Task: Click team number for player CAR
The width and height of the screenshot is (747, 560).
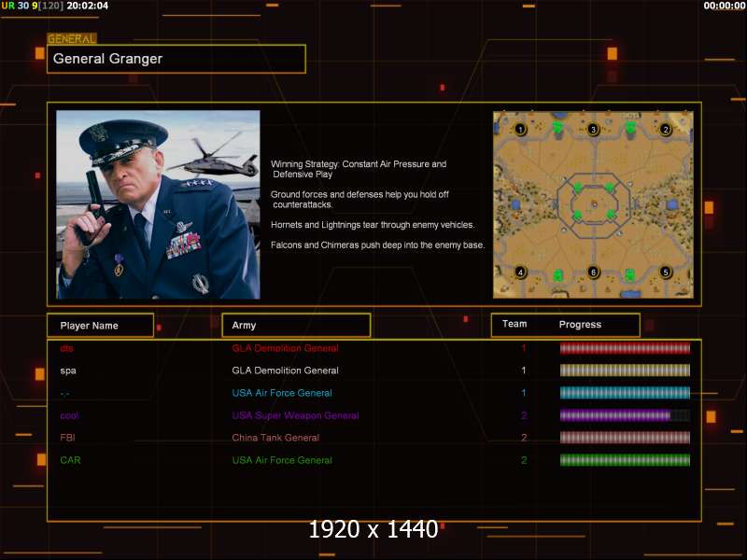Action: pyautogui.click(x=524, y=460)
